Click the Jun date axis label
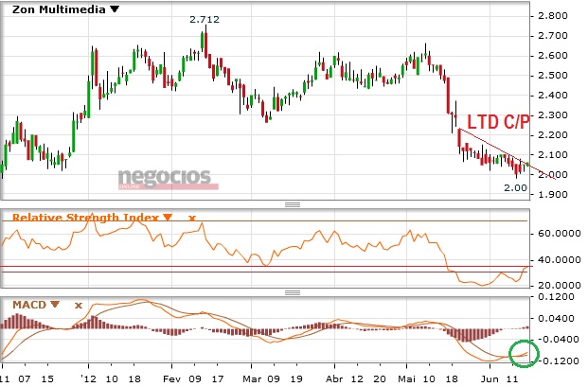588x387 pixels. click(x=490, y=378)
